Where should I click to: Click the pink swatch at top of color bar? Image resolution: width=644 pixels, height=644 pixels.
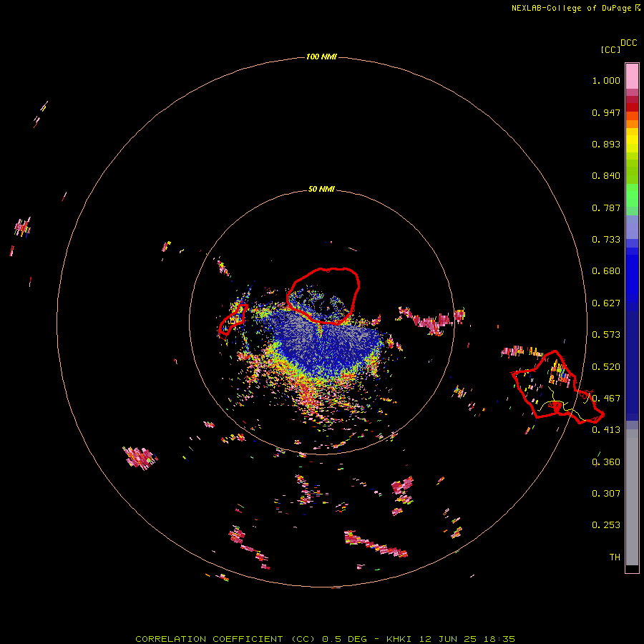(632, 76)
